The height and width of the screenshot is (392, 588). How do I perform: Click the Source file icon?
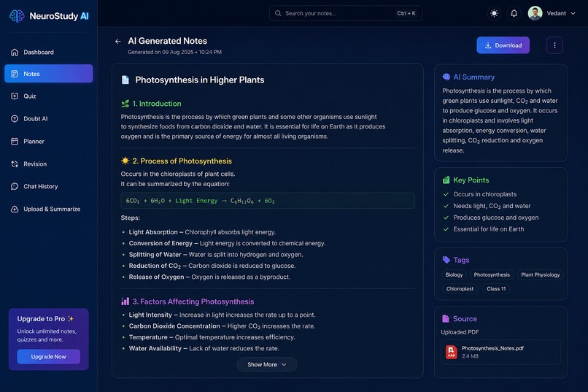pyautogui.click(x=446, y=318)
